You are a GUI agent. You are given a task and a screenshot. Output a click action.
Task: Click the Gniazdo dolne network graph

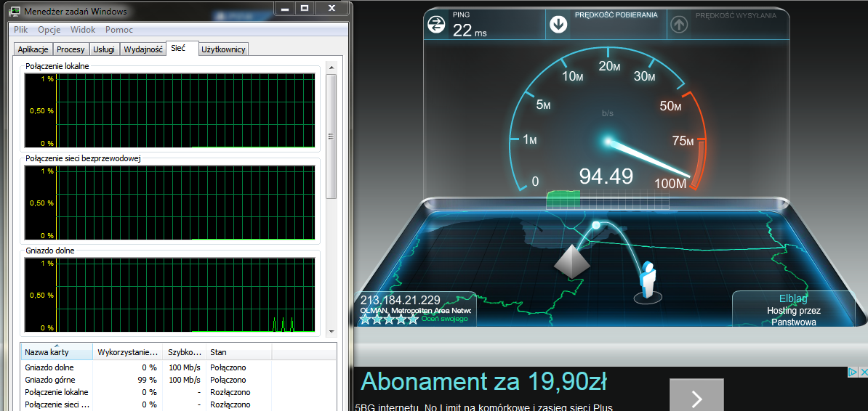(170, 296)
